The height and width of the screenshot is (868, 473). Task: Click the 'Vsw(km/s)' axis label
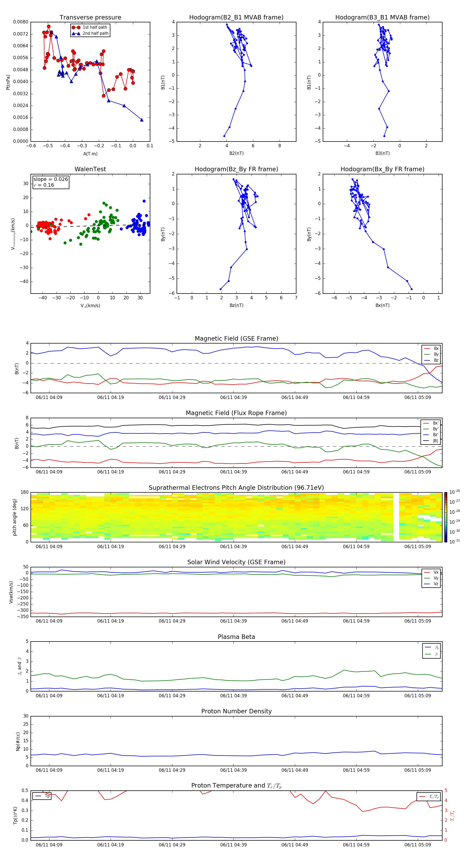pos(11,592)
